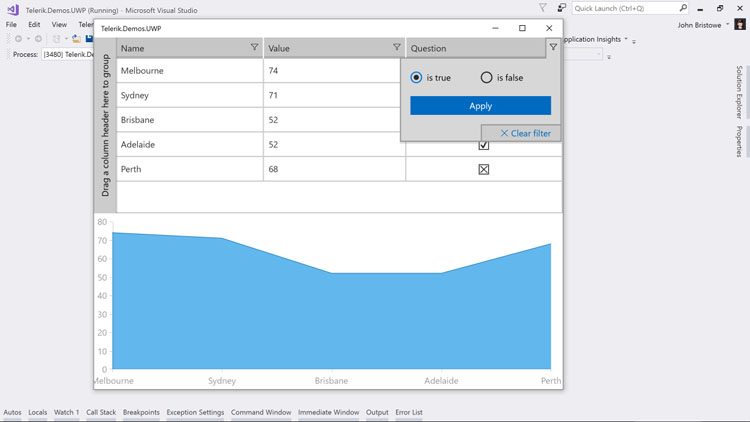Click the Name column header
This screenshot has width=750, height=422.
click(189, 48)
